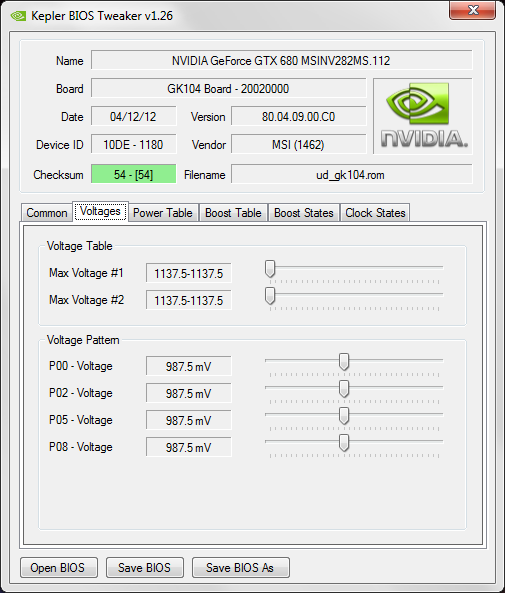This screenshot has width=505, height=593.
Task: Click the Max Voltage #2 value field
Action: (189, 300)
